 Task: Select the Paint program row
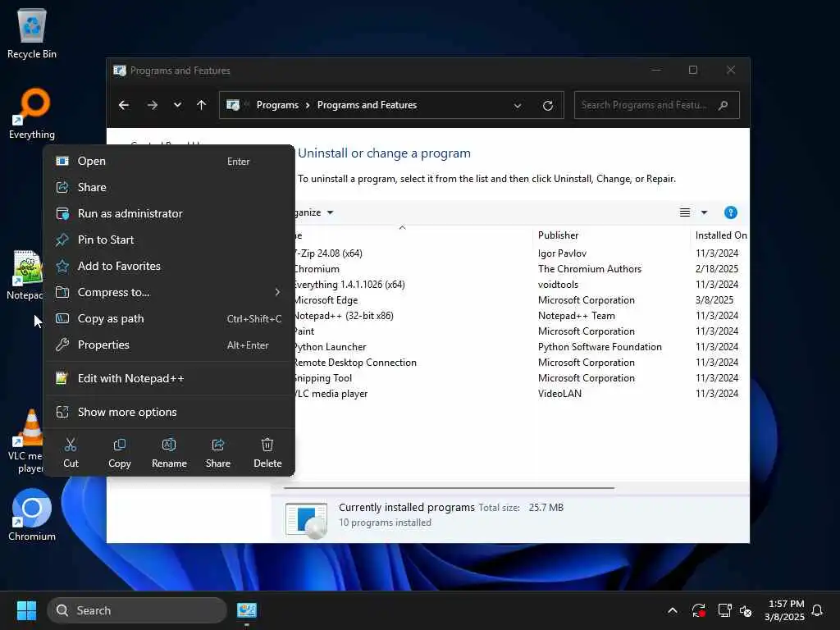[x=521, y=331]
